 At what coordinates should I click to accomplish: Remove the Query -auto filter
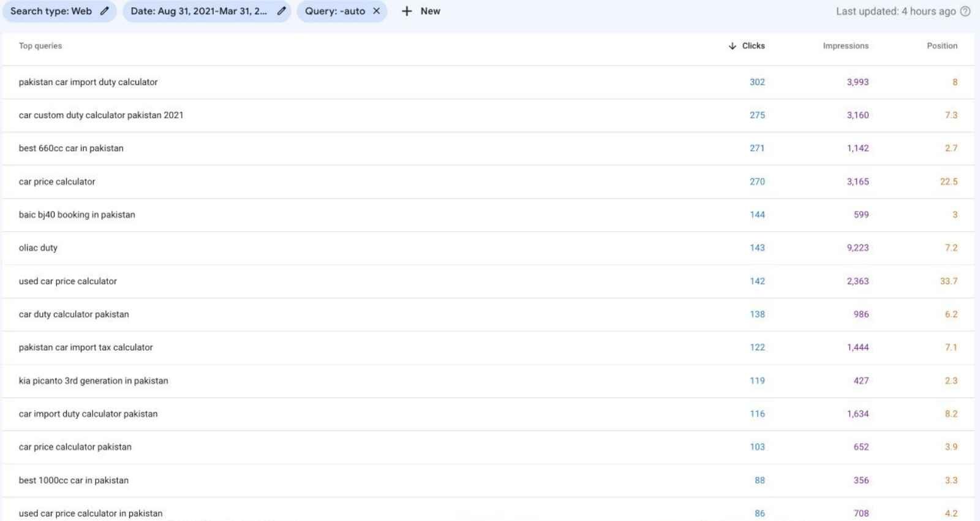coord(377,11)
